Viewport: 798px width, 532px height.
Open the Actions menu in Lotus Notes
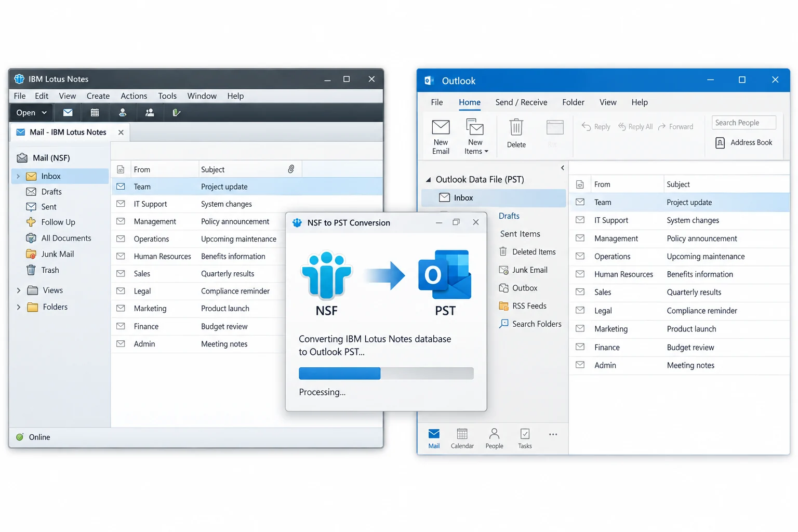[x=134, y=96]
